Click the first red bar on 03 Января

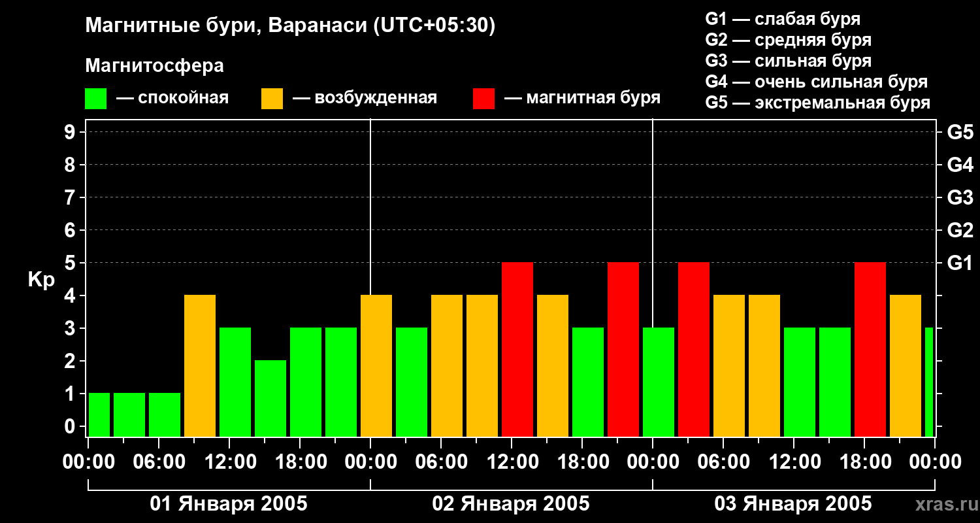694,349
